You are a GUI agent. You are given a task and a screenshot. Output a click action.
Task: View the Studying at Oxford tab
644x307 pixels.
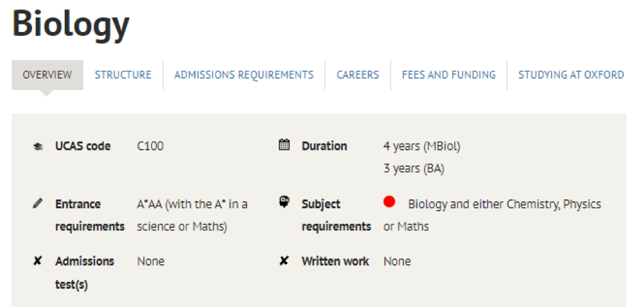[571, 75]
